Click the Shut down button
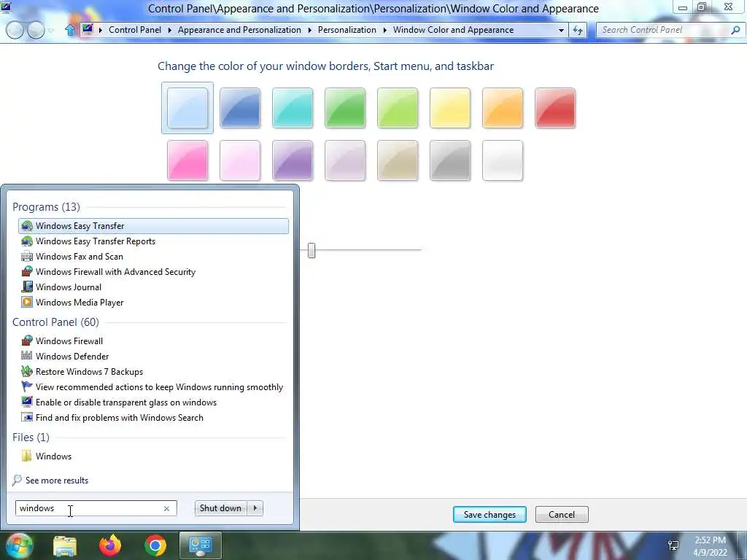 (x=220, y=508)
